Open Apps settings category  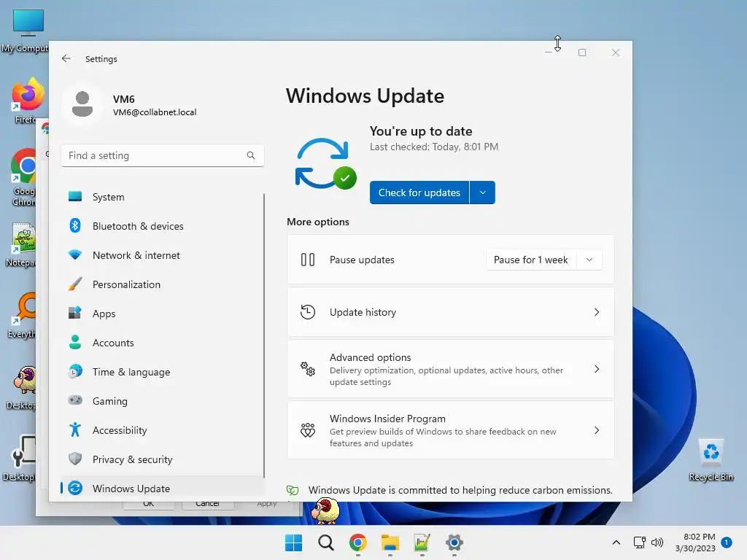coord(162,314)
